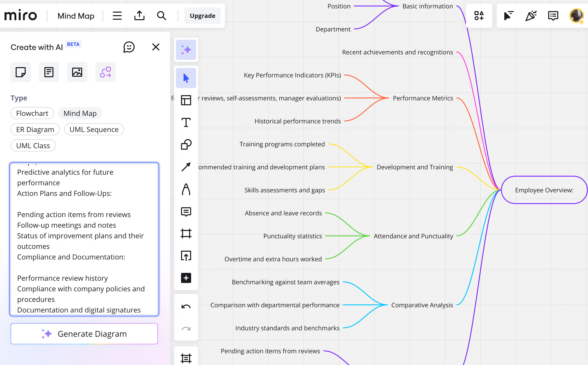Select the Frame tool

click(186, 233)
